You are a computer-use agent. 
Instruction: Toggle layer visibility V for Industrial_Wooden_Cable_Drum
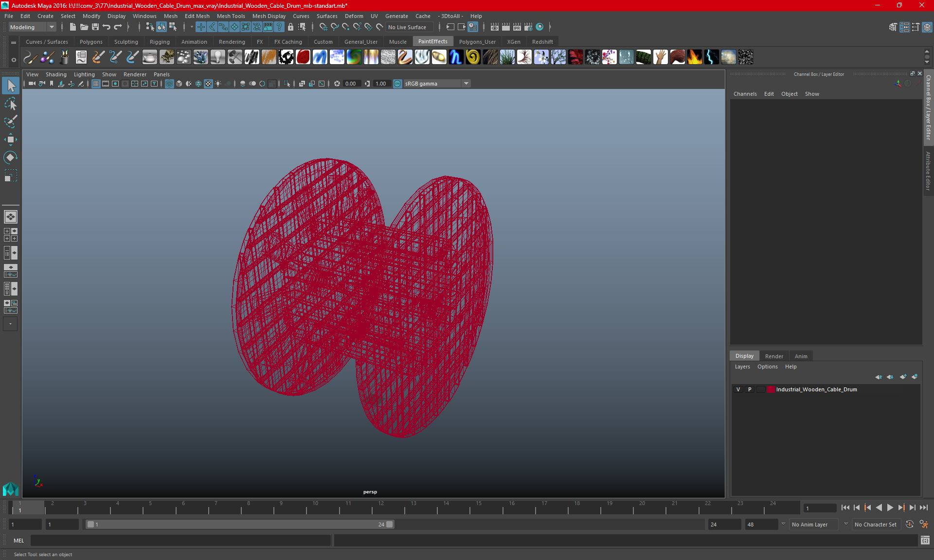point(738,389)
